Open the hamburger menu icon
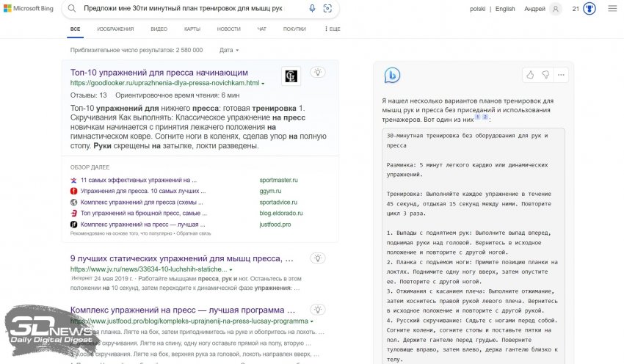 pyautogui.click(x=612, y=9)
